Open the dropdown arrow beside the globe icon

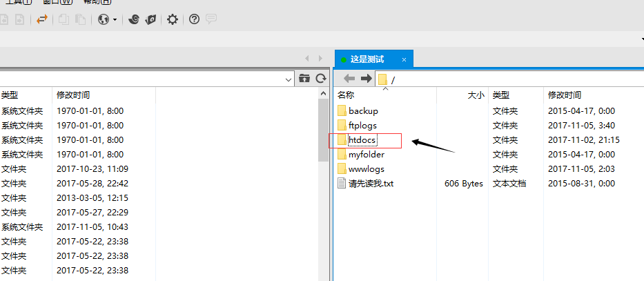(x=115, y=20)
